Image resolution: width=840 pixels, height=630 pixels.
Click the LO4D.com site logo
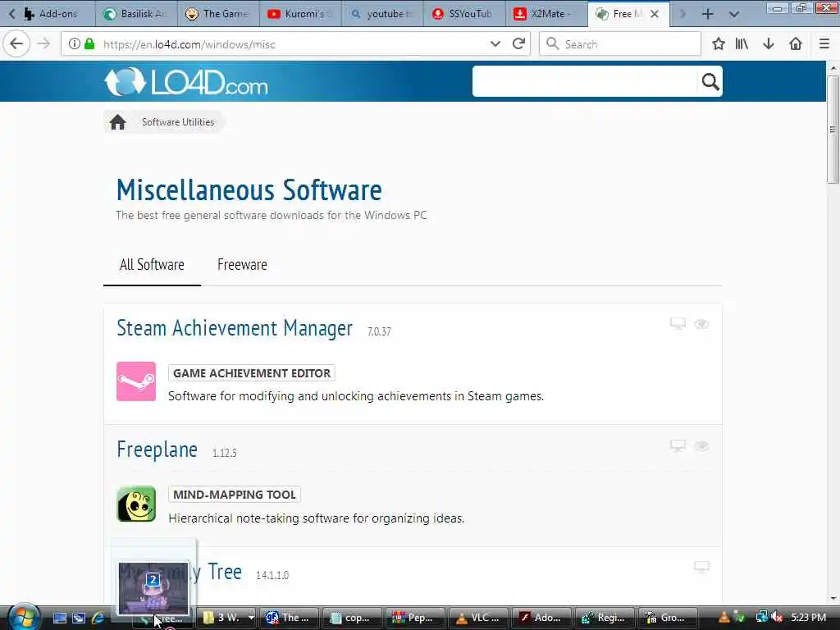pos(186,82)
